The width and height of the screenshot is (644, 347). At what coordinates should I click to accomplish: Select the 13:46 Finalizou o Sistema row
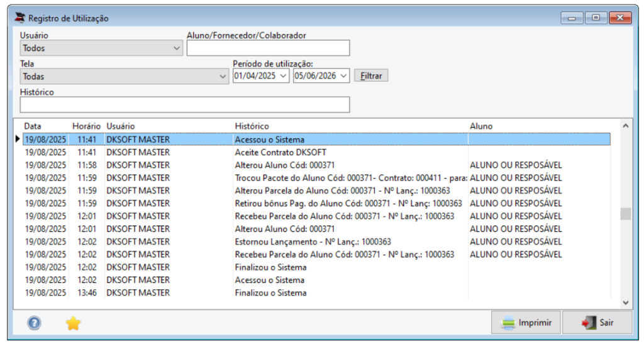(x=317, y=293)
